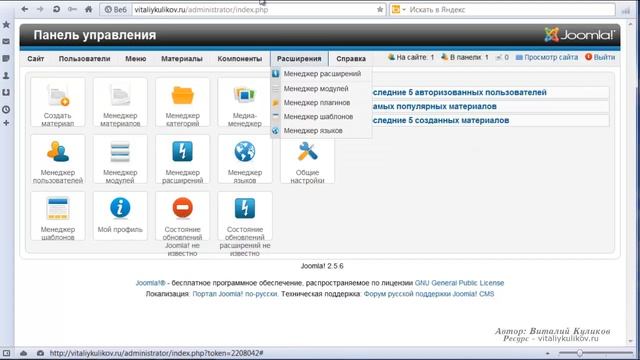This screenshot has height=360, width=640.
Task: Click the bookmark star in address bar
Action: click(380, 9)
